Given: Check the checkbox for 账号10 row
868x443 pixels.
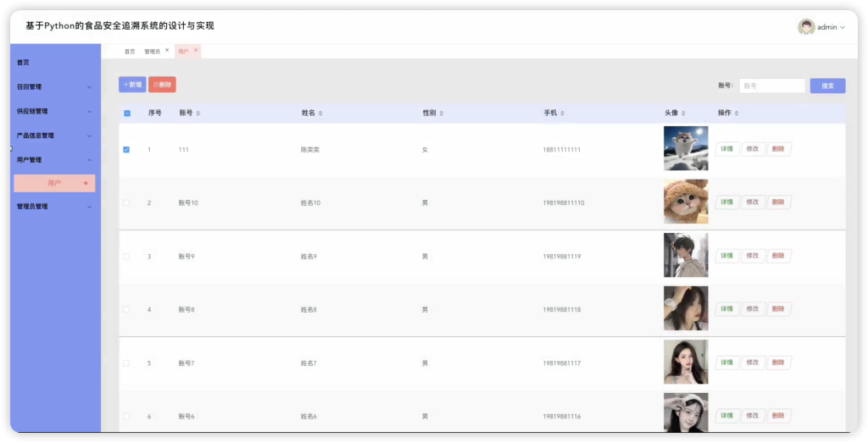Looking at the screenshot, I should tap(126, 203).
